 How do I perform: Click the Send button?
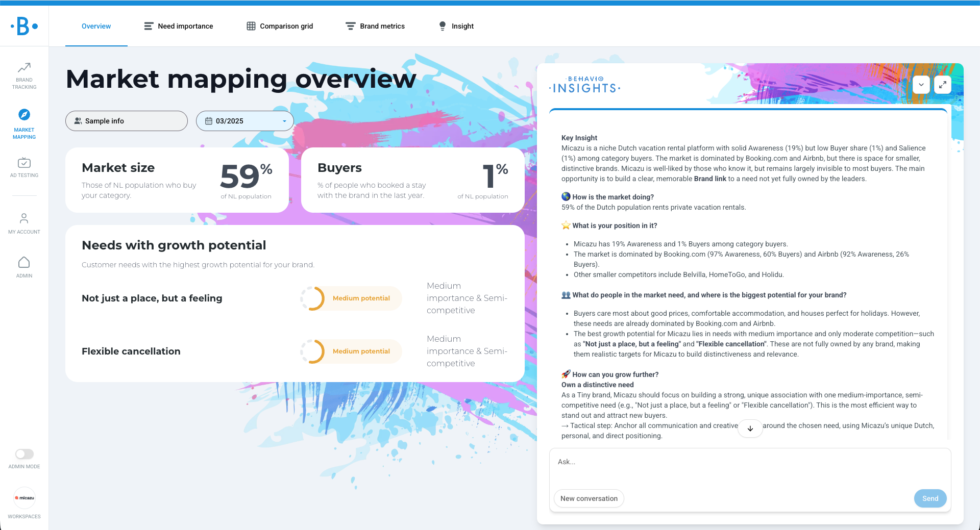click(x=930, y=498)
